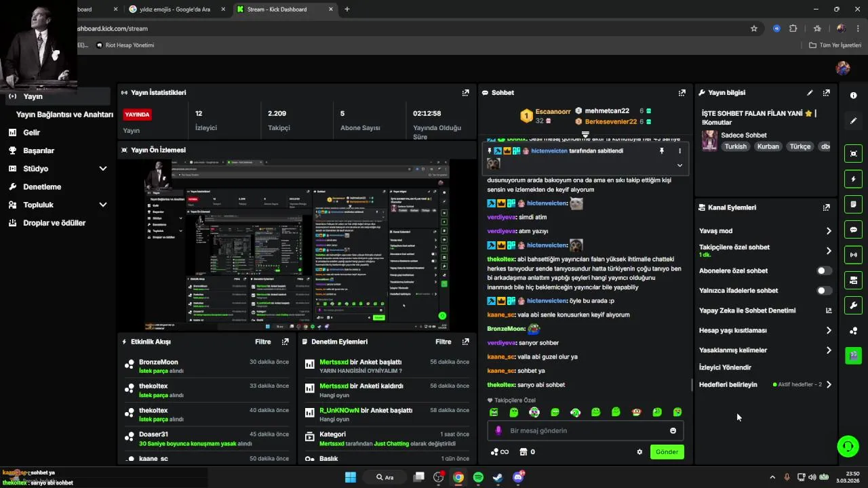This screenshot has height=488, width=868.
Task: Pop out the Kanal Eylemleri panel
Action: (826, 207)
